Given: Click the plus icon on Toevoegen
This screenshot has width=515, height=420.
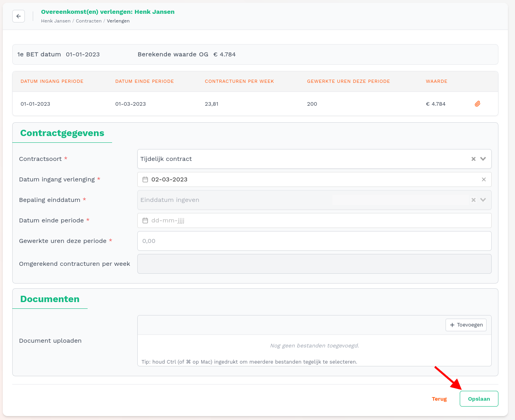Looking at the screenshot, I should [452, 325].
